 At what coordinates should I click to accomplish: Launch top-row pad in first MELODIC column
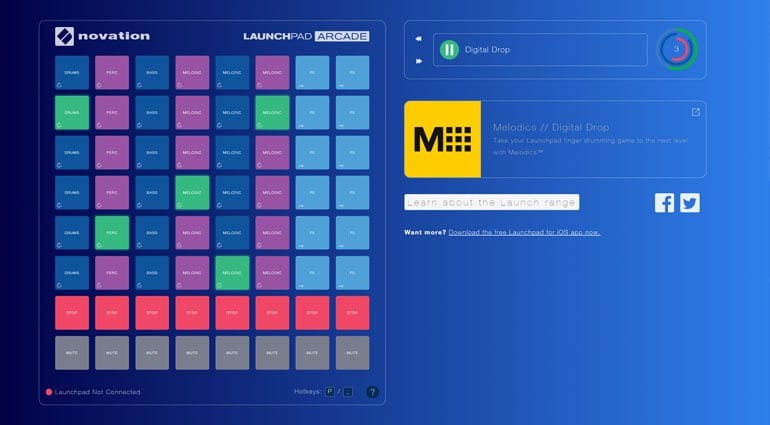pos(192,72)
